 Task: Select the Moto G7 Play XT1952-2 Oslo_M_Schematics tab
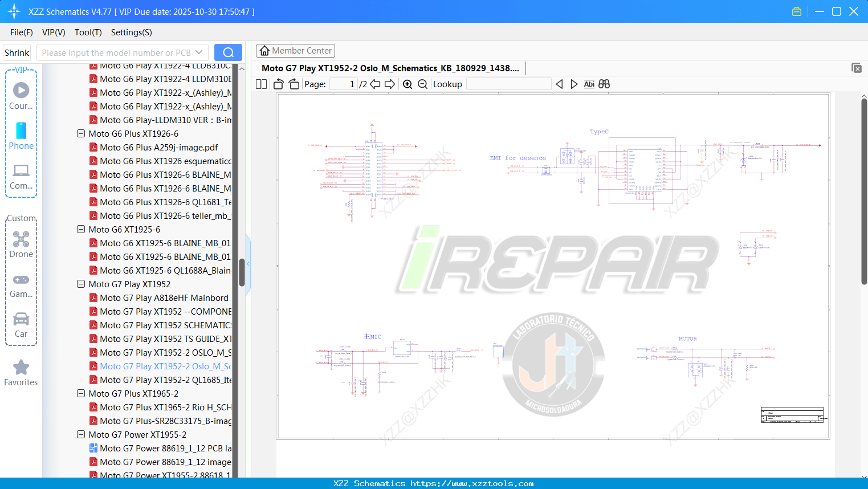[390, 68]
